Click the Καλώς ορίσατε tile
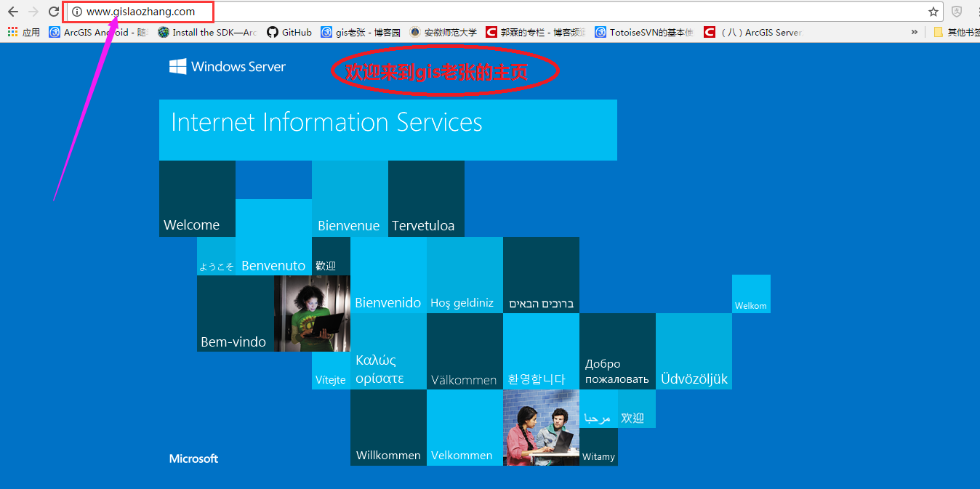The image size is (980, 489). coord(388,351)
